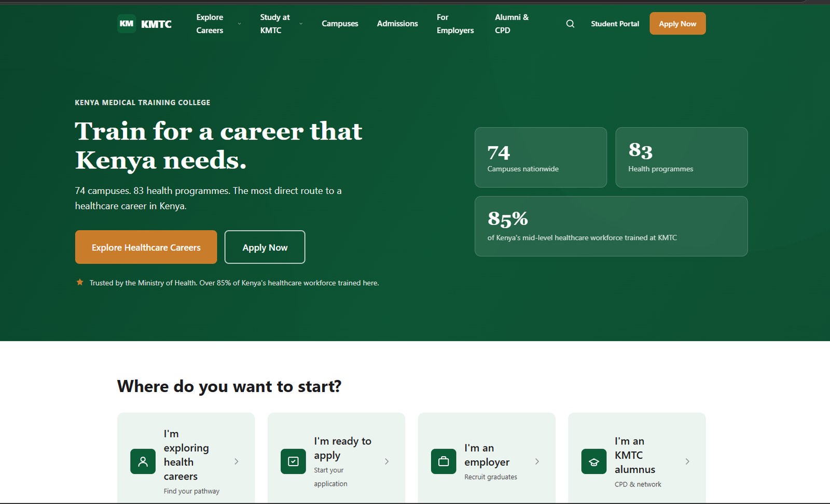
Task: Click "I'm an employer" card title
Action: tap(487, 455)
